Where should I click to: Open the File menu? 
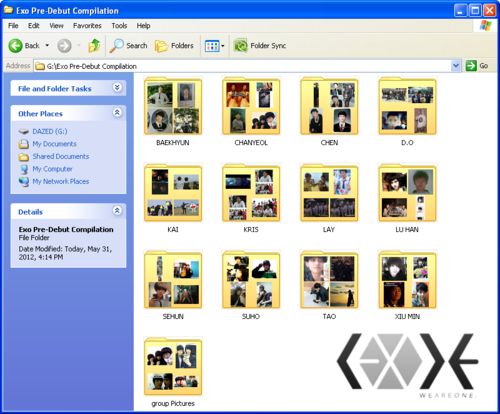[x=13, y=26]
